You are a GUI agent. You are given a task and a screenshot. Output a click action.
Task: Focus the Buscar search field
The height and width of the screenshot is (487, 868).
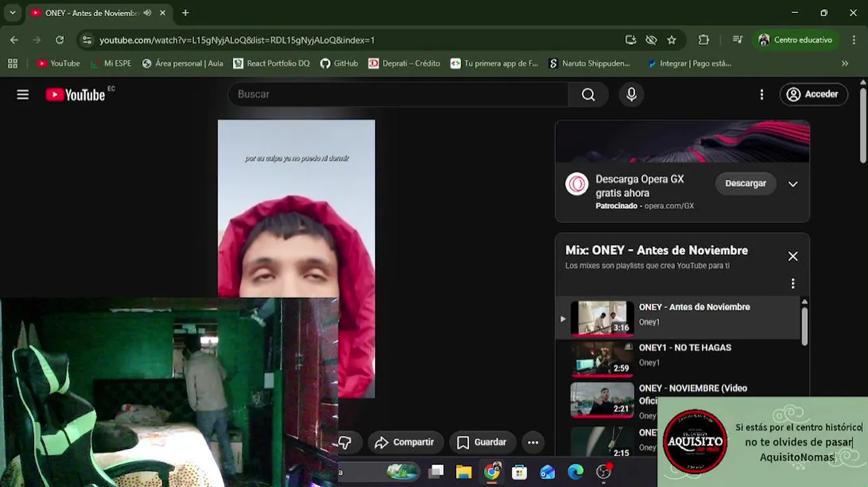point(399,95)
